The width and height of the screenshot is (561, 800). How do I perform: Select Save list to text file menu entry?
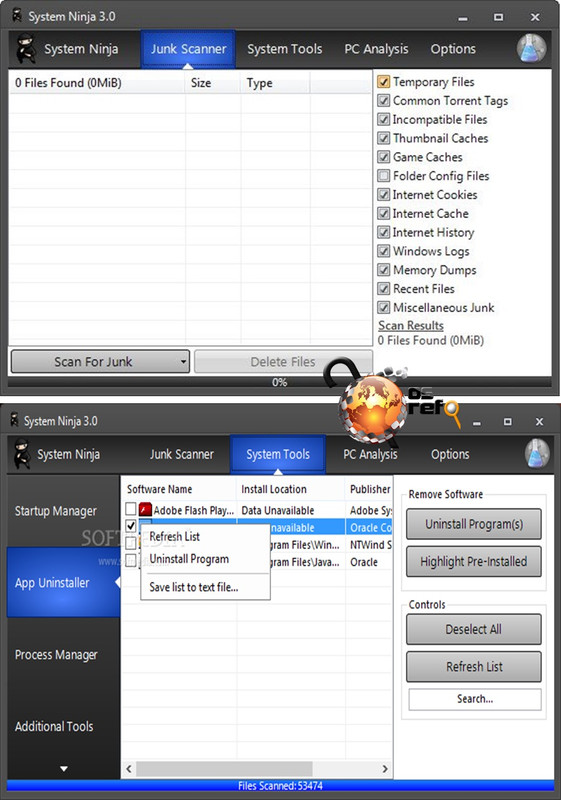tap(205, 587)
